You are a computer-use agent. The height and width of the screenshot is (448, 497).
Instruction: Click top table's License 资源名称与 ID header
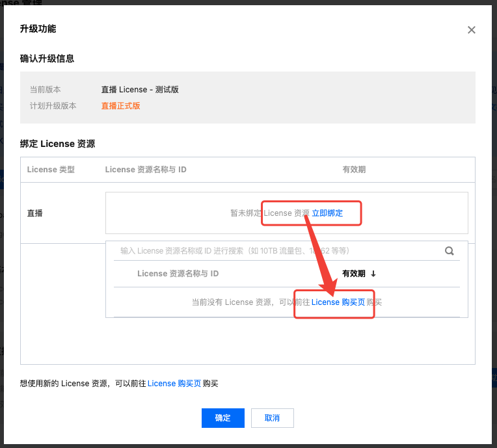point(146,170)
